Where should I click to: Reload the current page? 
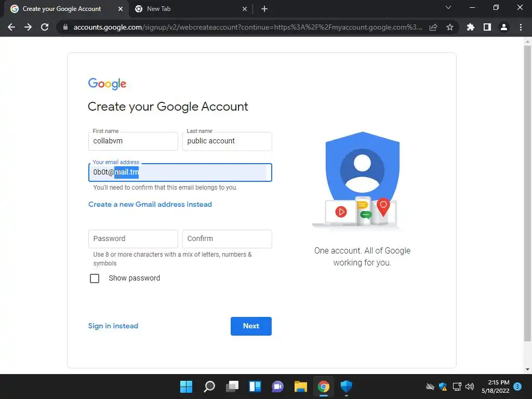tap(45, 27)
